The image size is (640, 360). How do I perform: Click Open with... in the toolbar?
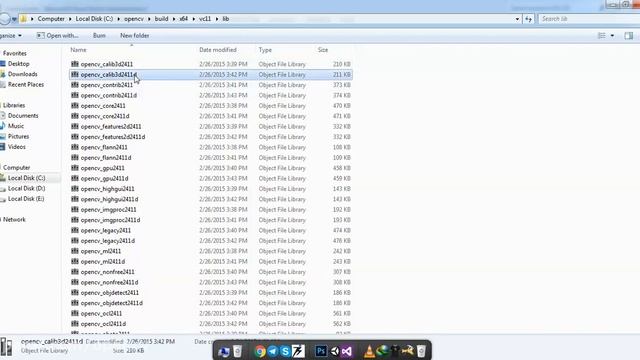[58, 36]
